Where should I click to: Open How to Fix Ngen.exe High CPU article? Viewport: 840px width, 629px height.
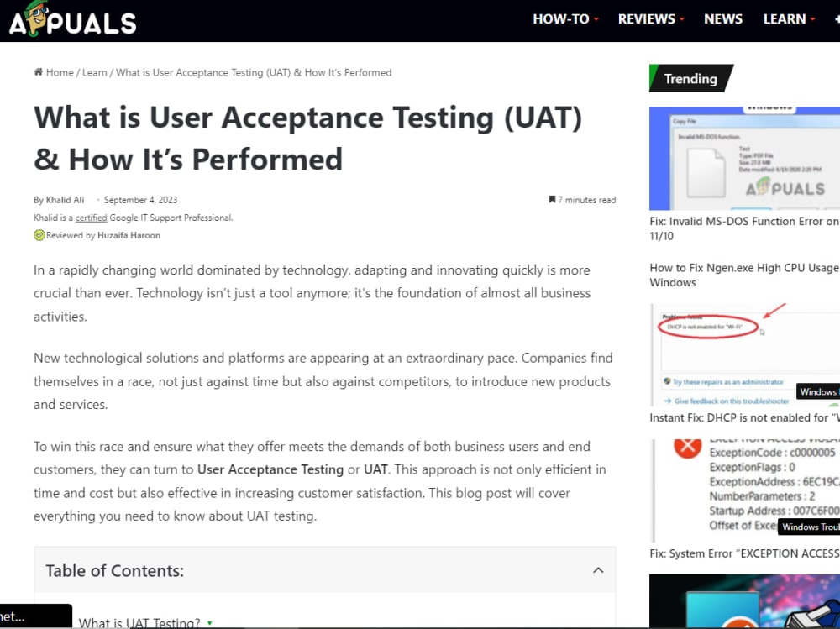click(744, 275)
